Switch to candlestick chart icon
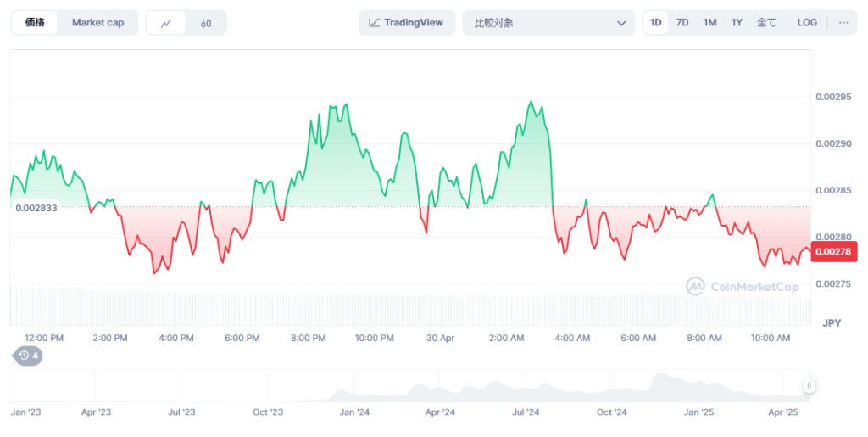The width and height of the screenshot is (868, 437). 206,23
